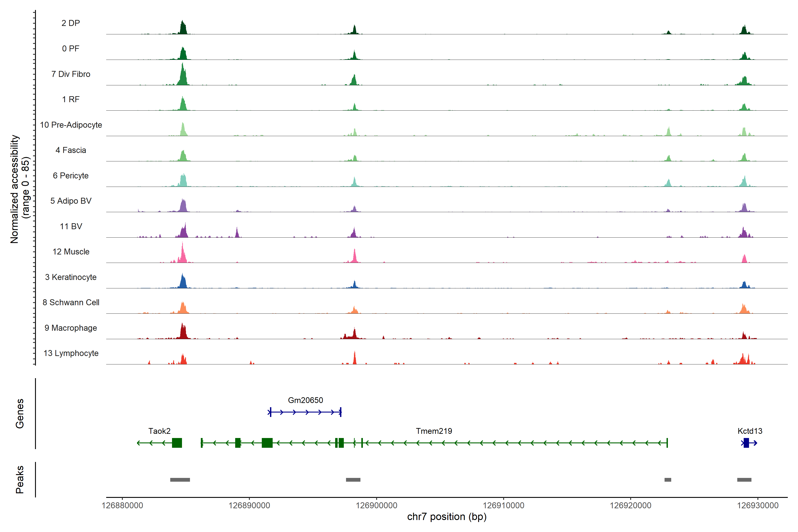Select the 10 Pre-Adipocyte track label

[71, 125]
